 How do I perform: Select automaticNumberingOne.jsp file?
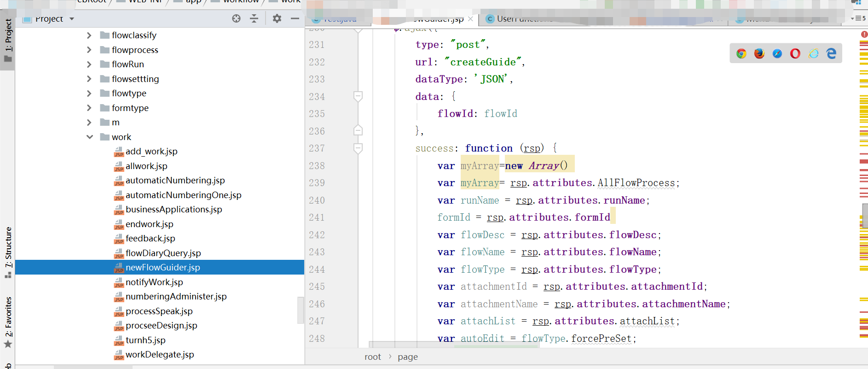(x=183, y=195)
